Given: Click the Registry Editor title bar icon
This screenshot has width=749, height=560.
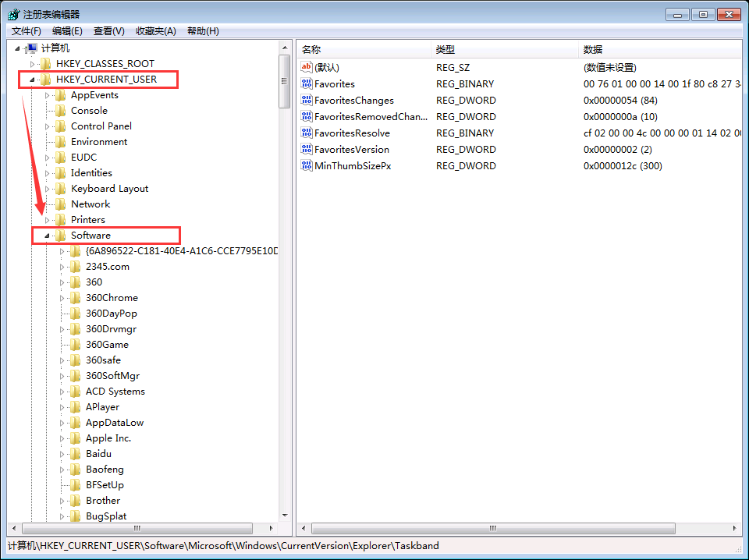Looking at the screenshot, I should [x=13, y=14].
